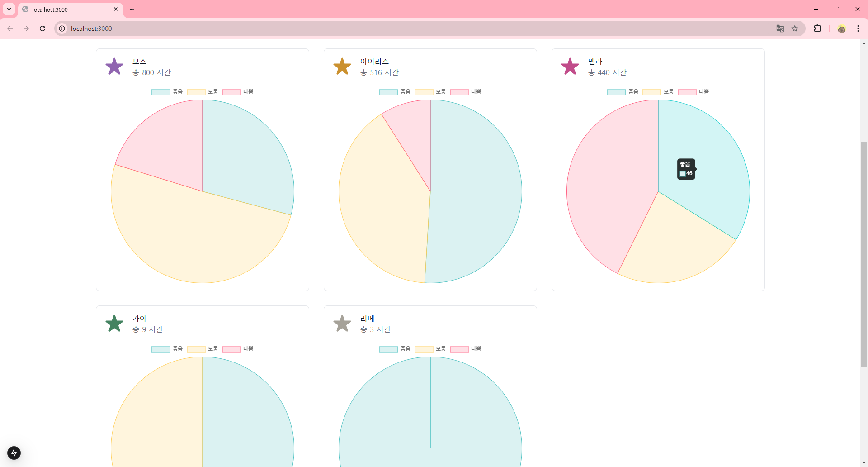The width and height of the screenshot is (868, 467).
Task: Toggle 보통 legend in 카야 chart
Action: (202, 349)
